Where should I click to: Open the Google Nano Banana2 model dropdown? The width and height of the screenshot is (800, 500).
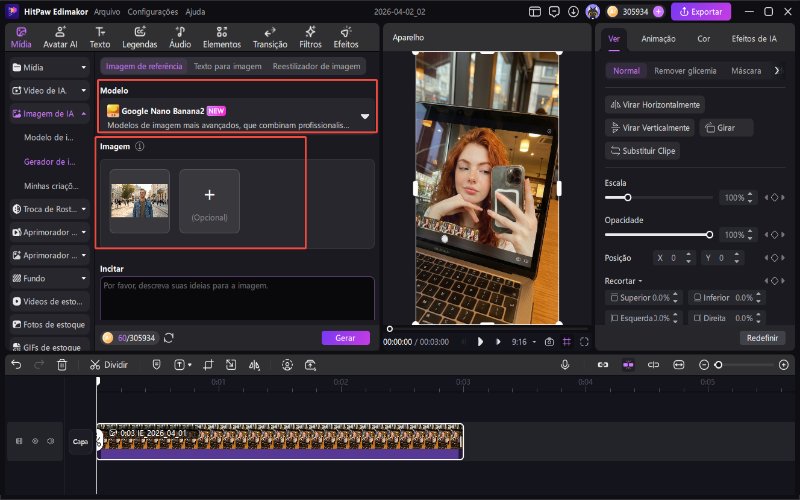pyautogui.click(x=365, y=117)
